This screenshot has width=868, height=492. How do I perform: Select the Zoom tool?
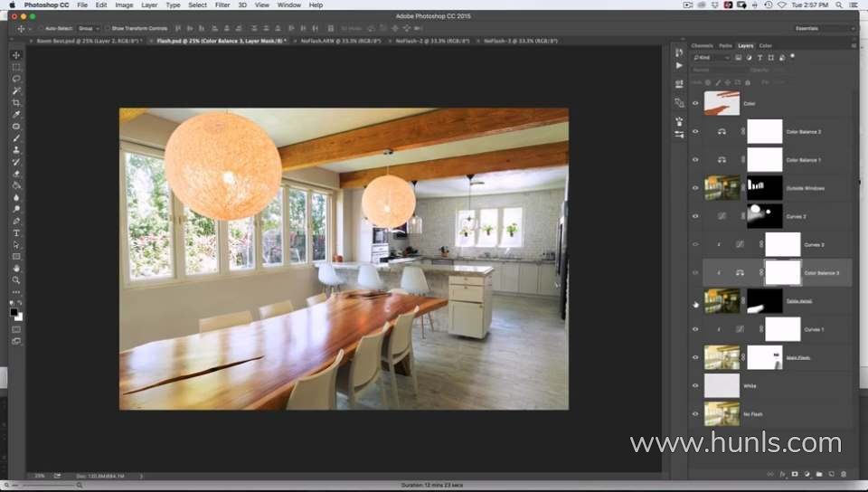16,280
